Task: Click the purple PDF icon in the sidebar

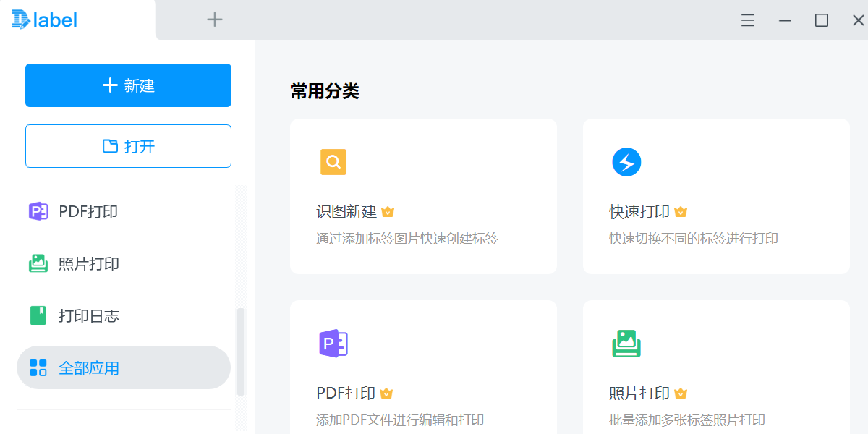Action: coord(38,211)
